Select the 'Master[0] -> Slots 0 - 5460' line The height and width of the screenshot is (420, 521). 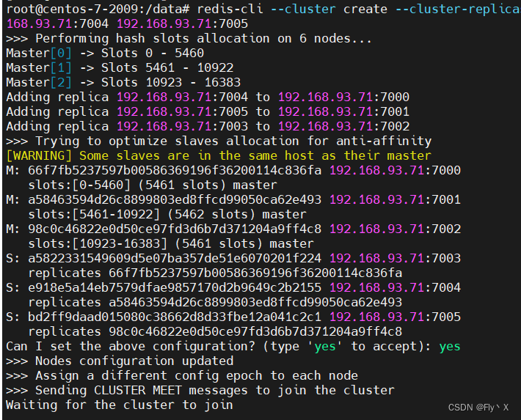click(x=105, y=53)
